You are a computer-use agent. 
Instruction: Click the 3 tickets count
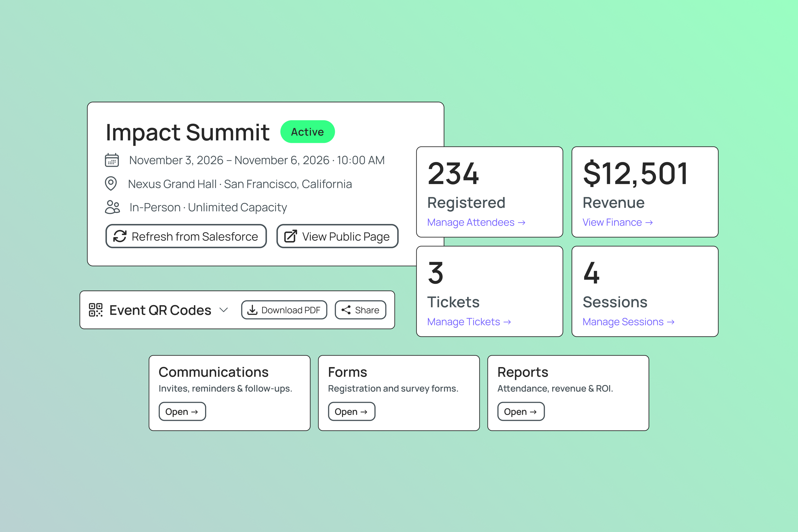pos(436,273)
